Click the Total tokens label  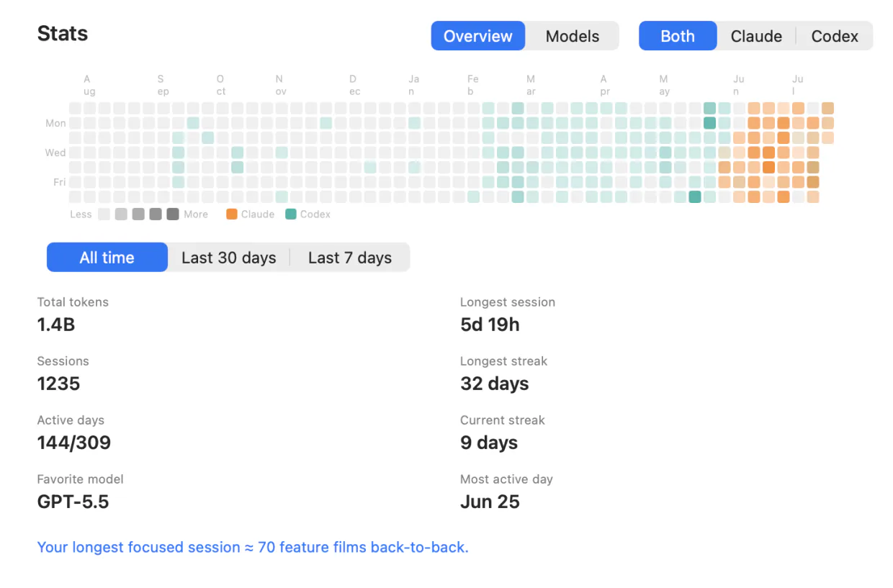tap(73, 302)
